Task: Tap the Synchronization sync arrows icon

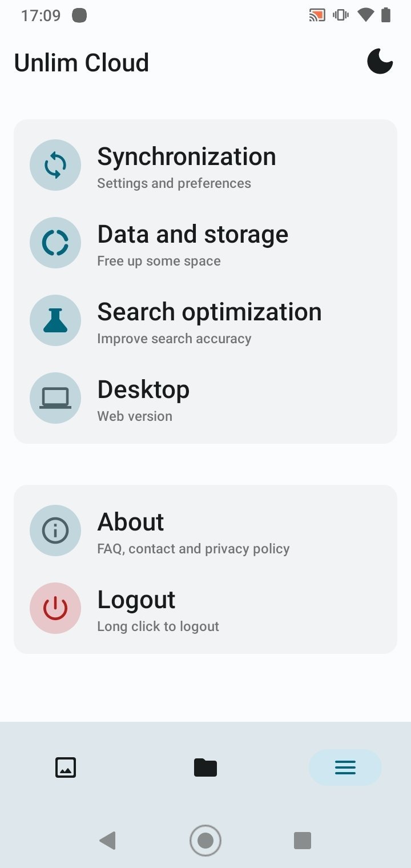Action: click(x=55, y=165)
